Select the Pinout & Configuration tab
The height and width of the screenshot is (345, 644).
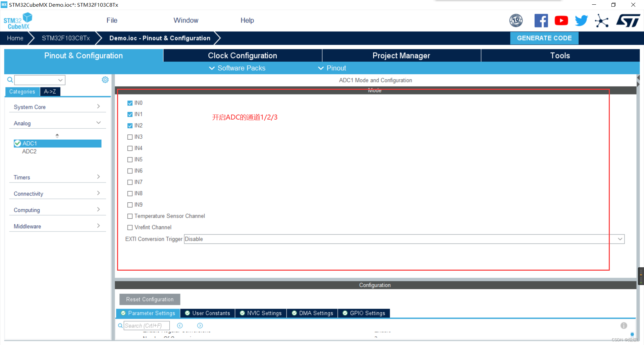pos(84,56)
